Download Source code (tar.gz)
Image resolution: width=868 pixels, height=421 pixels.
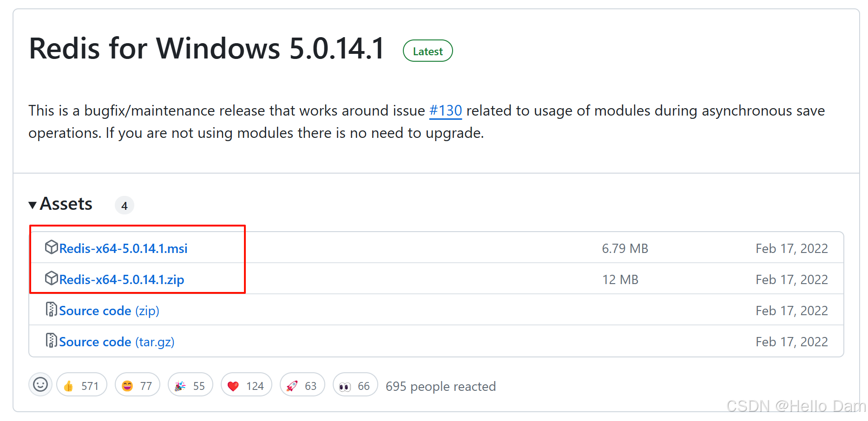pos(117,342)
